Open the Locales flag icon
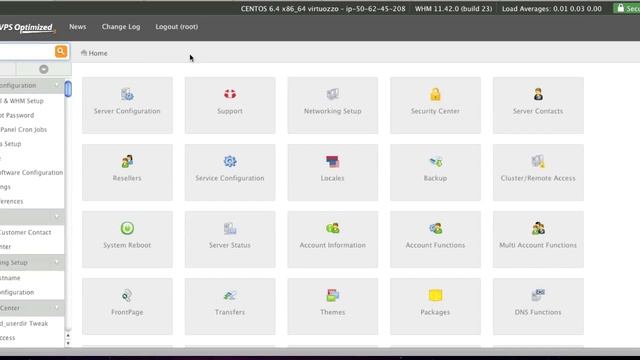 [x=333, y=161]
